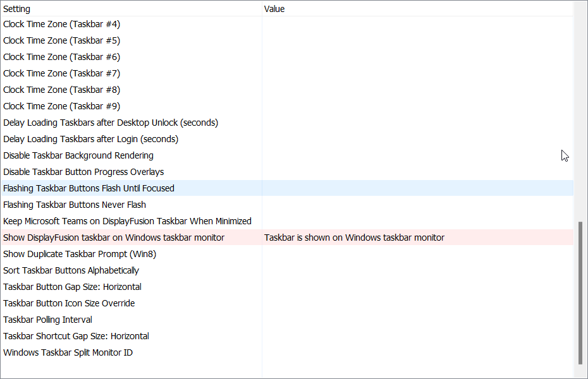Select Clock Time Zone (Taskbar #6) setting

click(62, 57)
